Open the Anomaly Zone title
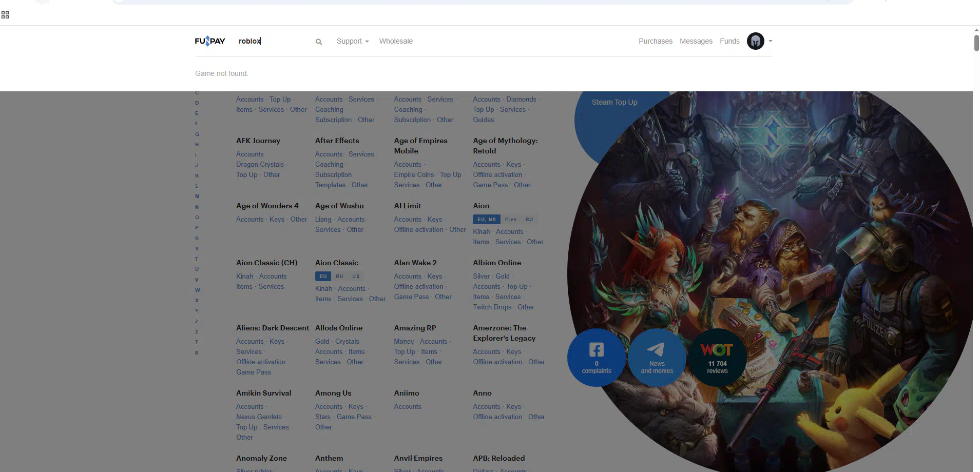This screenshot has width=980, height=472. (x=261, y=458)
